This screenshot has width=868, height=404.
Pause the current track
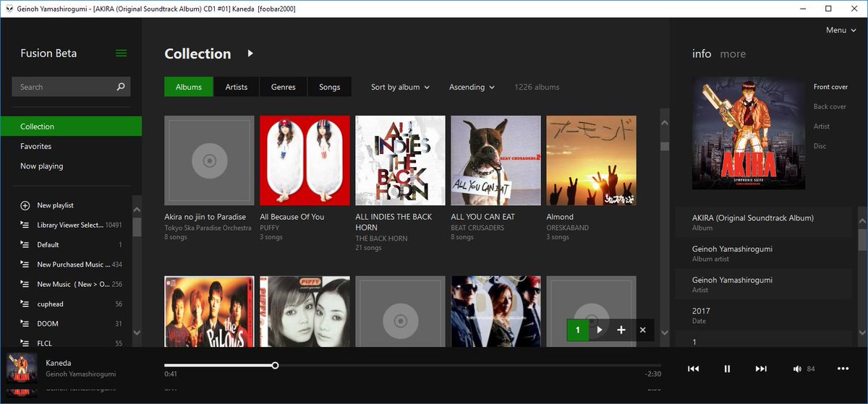pos(727,369)
